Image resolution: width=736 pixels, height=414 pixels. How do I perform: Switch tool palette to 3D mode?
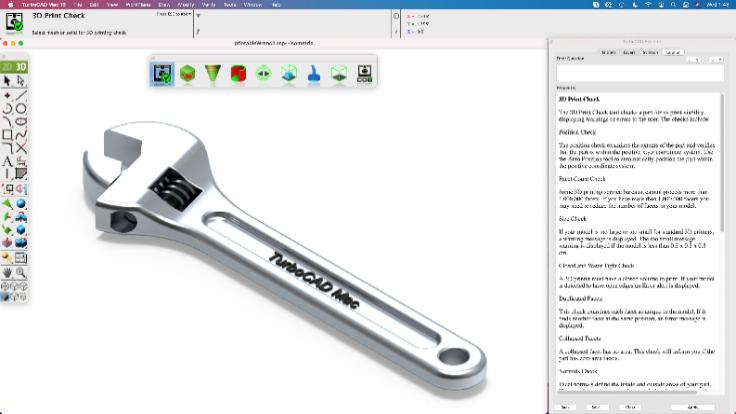click(x=21, y=67)
